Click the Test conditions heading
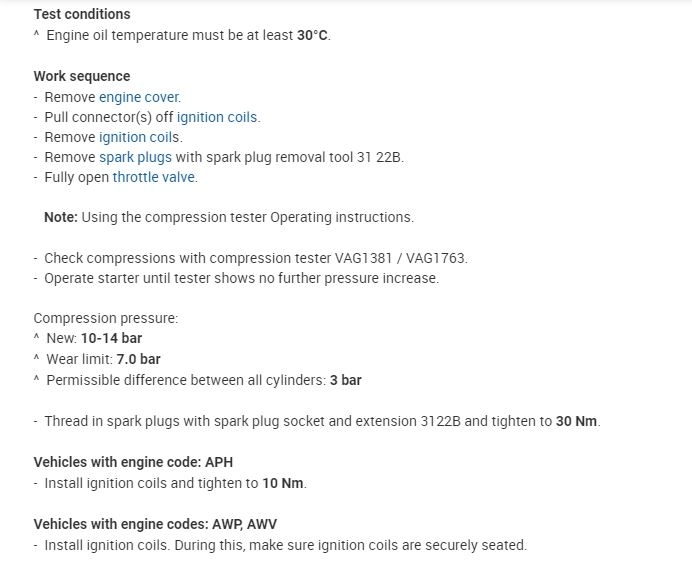 pos(82,14)
